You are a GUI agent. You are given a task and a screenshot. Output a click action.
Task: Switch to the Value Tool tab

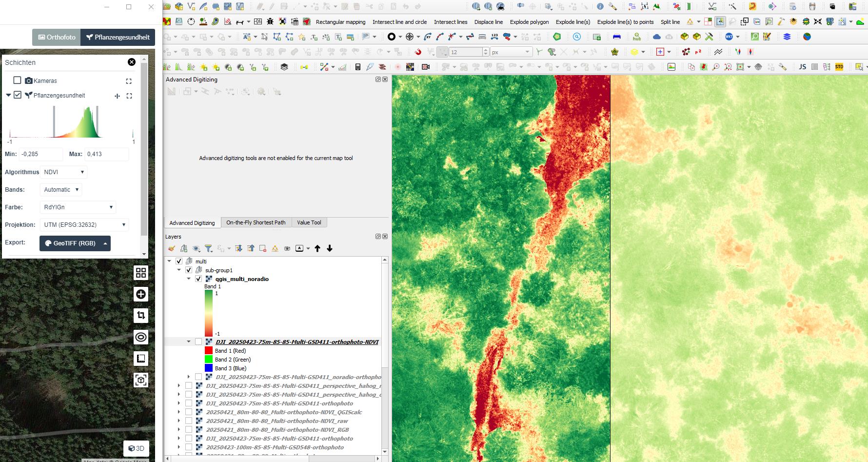pyautogui.click(x=309, y=222)
